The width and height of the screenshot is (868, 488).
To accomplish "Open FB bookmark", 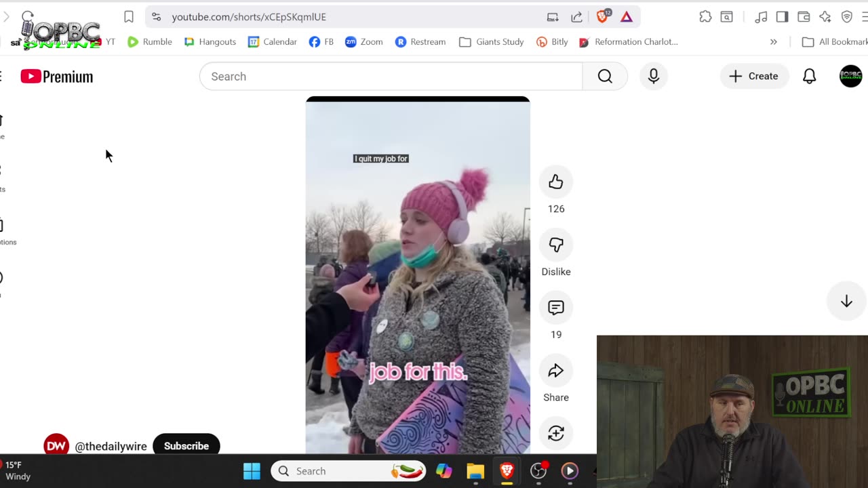I will point(321,42).
